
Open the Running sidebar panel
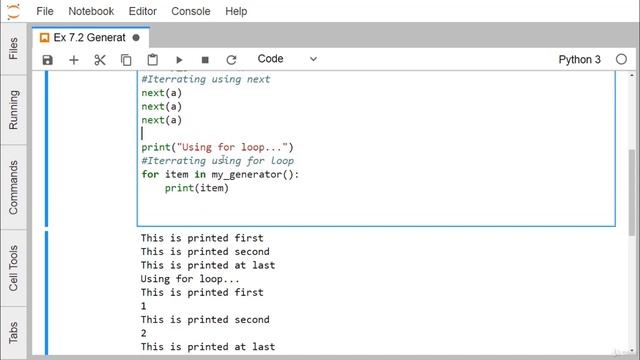click(13, 110)
